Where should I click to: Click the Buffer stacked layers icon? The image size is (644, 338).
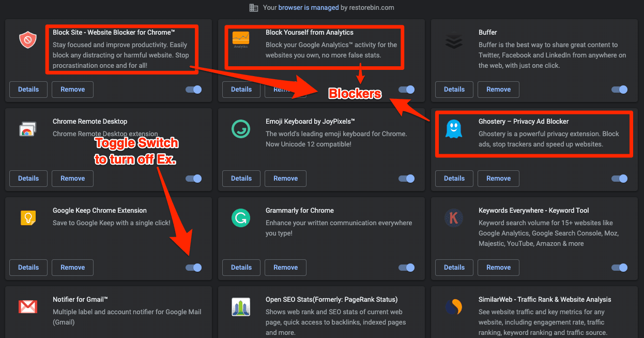click(454, 40)
